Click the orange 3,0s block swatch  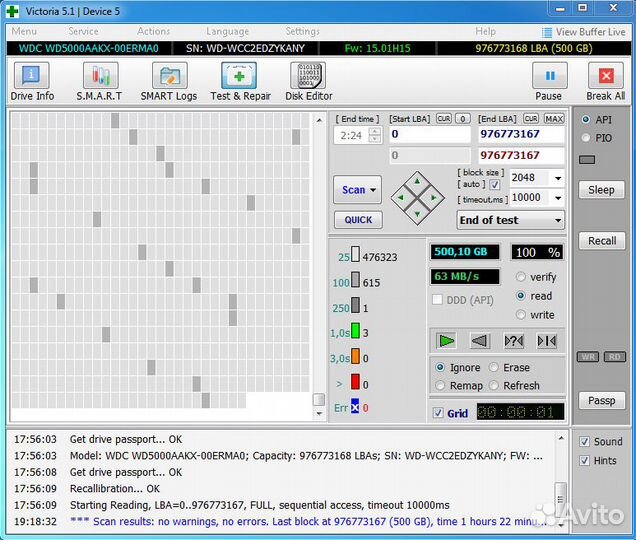coord(355,356)
